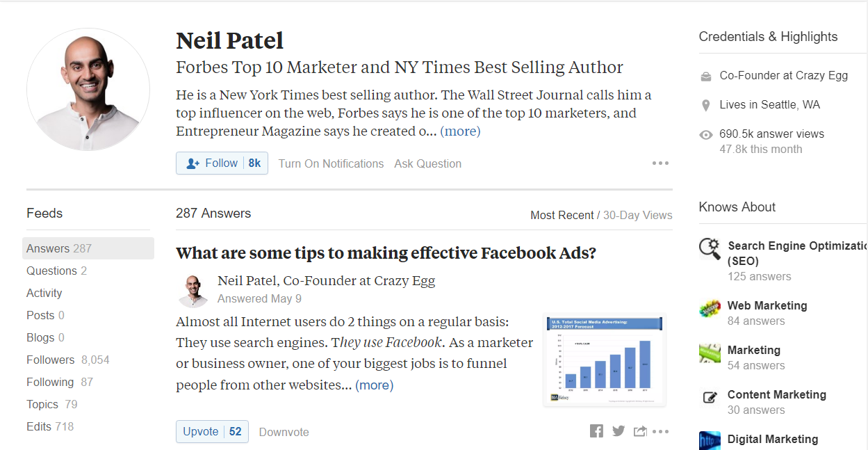This screenshot has width=868, height=450.
Task: Expand answer text with (more) link
Action: (374, 385)
